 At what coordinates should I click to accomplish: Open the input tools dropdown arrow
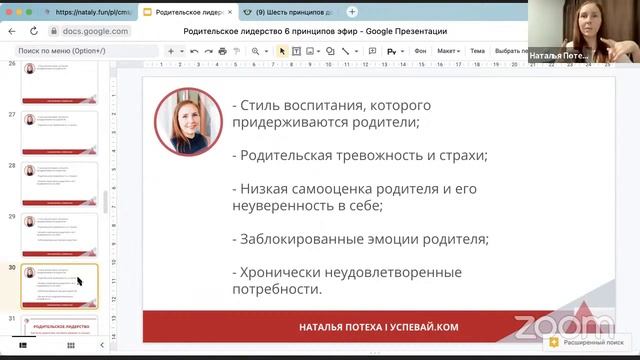pyautogui.click(x=402, y=51)
